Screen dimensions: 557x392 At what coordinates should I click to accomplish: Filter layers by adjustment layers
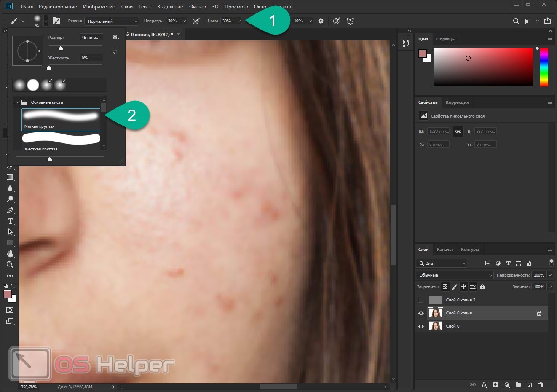(498, 263)
